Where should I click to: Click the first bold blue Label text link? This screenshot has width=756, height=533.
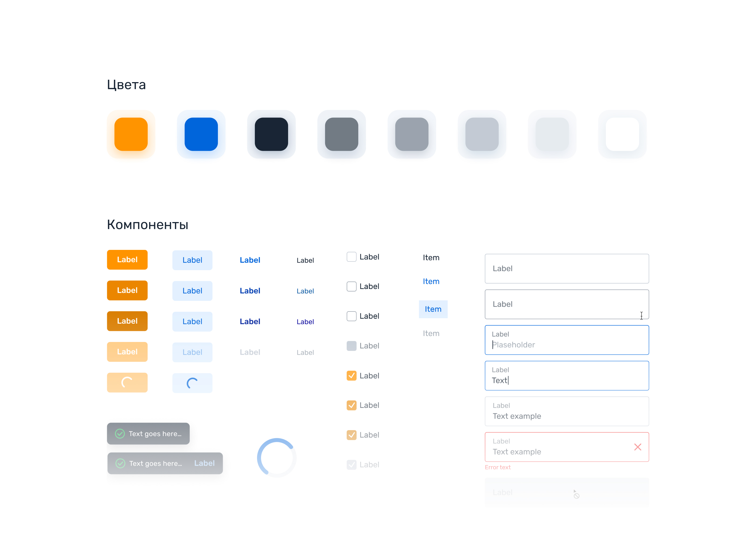[250, 260]
